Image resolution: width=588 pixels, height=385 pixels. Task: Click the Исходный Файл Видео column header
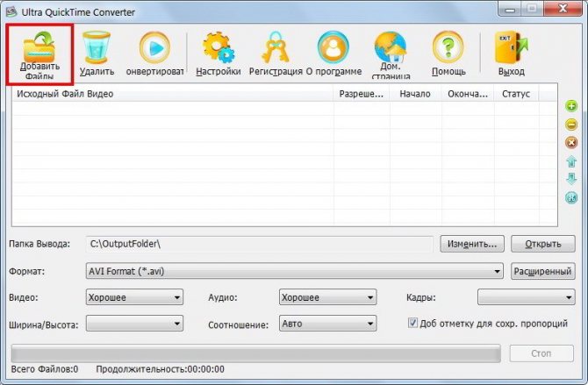tap(173, 94)
